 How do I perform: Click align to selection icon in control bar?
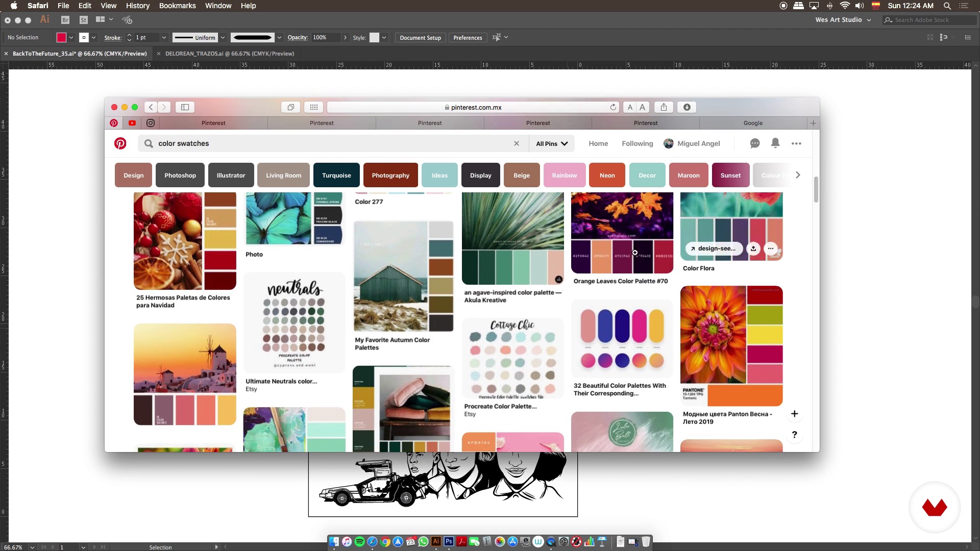(x=496, y=37)
